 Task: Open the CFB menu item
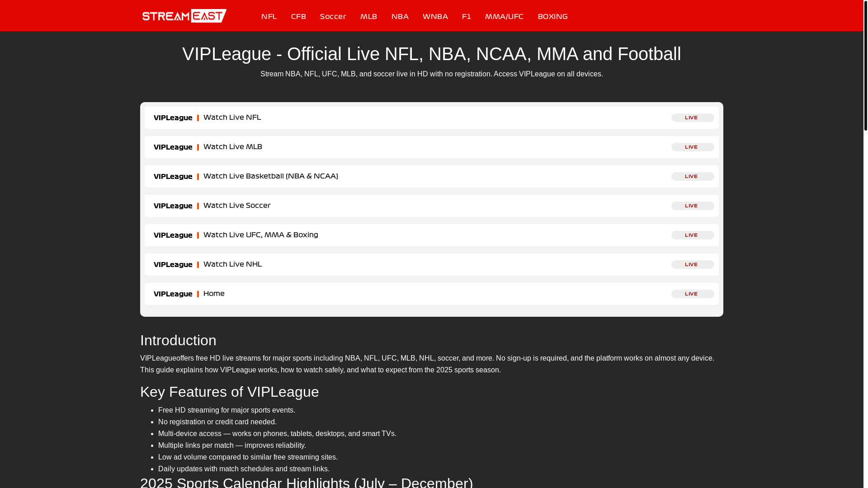pyautogui.click(x=298, y=16)
